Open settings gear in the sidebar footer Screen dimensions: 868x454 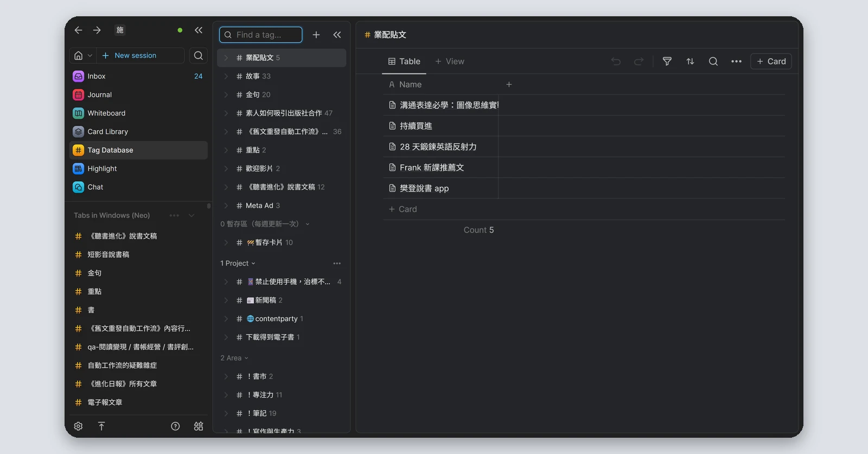click(78, 426)
